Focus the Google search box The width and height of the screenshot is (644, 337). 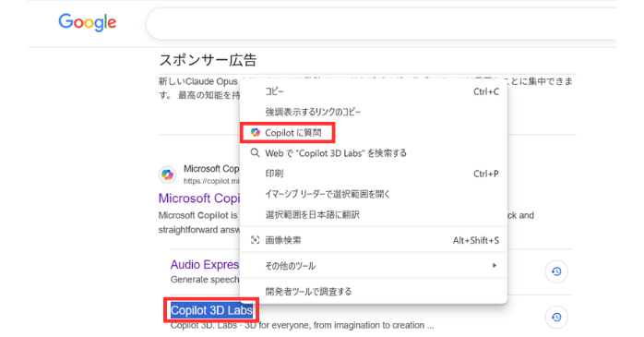coord(381,23)
